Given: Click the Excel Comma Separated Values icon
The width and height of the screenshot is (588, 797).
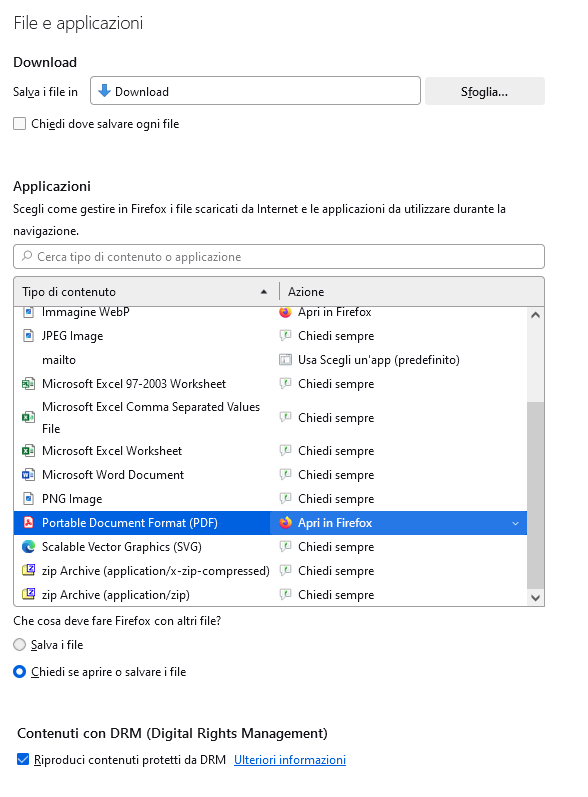Looking at the screenshot, I should (x=28, y=417).
